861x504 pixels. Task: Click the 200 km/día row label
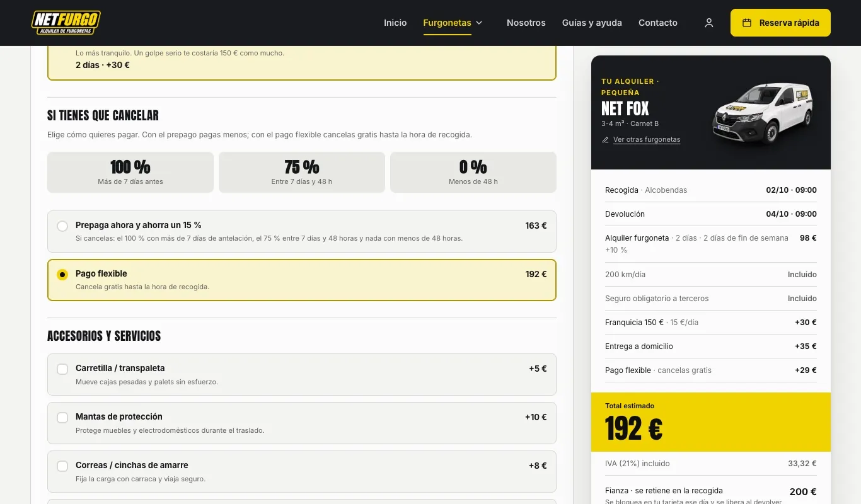[x=625, y=275]
